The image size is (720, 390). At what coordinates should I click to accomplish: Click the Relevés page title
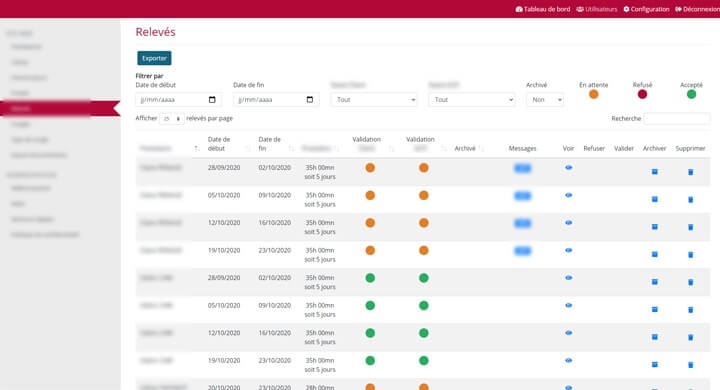155,32
